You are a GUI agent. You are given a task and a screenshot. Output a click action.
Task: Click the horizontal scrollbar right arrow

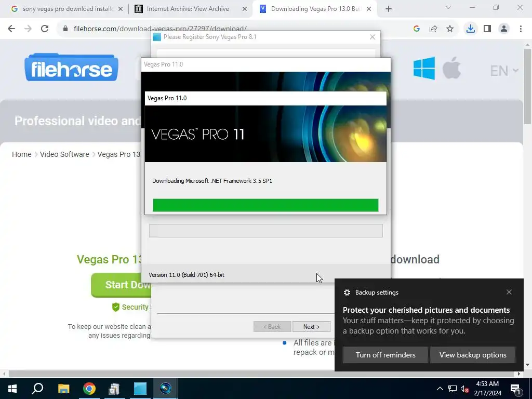(519, 374)
